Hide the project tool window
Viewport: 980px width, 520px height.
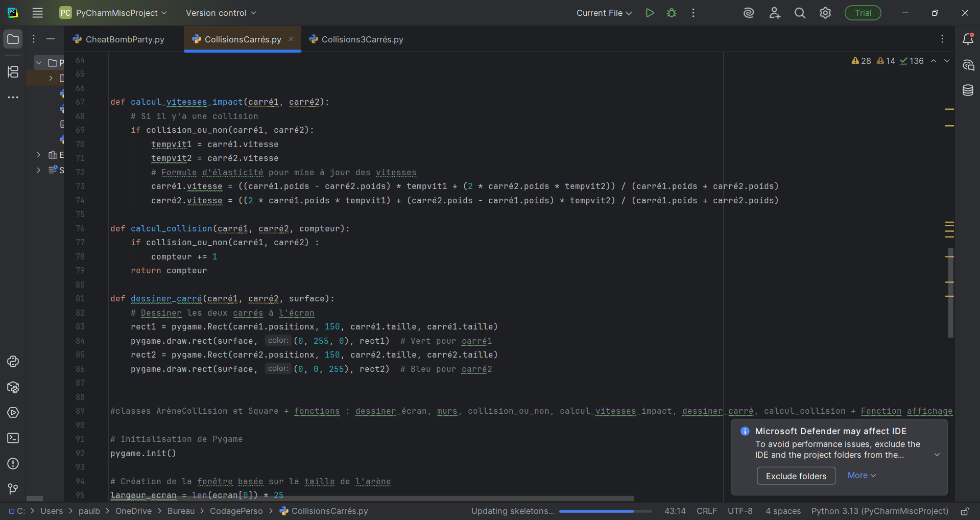coord(51,39)
